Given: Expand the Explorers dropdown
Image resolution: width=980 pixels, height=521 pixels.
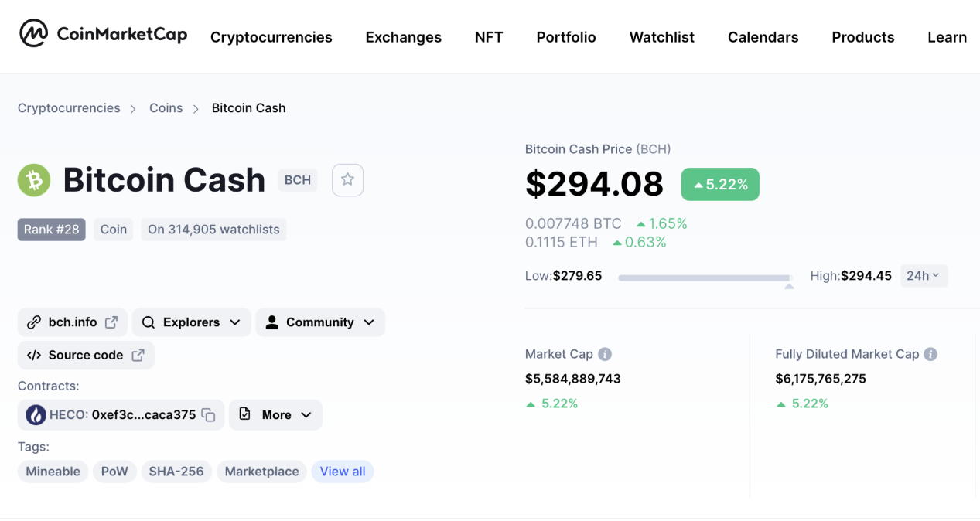Looking at the screenshot, I should [x=192, y=322].
